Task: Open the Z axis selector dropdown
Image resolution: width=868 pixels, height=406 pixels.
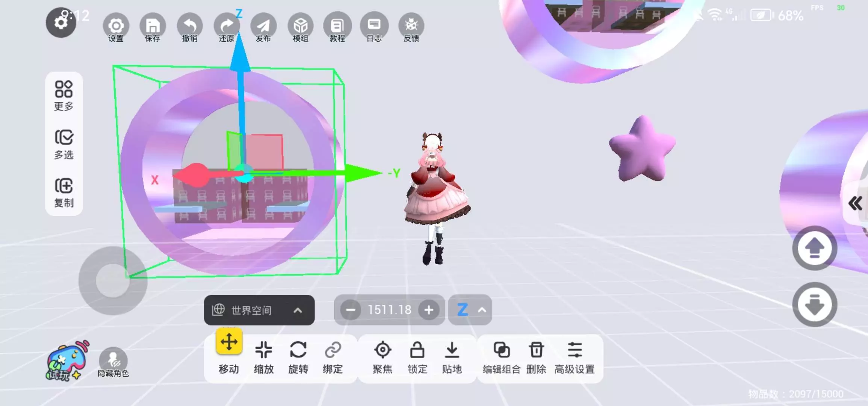Action: tap(470, 310)
